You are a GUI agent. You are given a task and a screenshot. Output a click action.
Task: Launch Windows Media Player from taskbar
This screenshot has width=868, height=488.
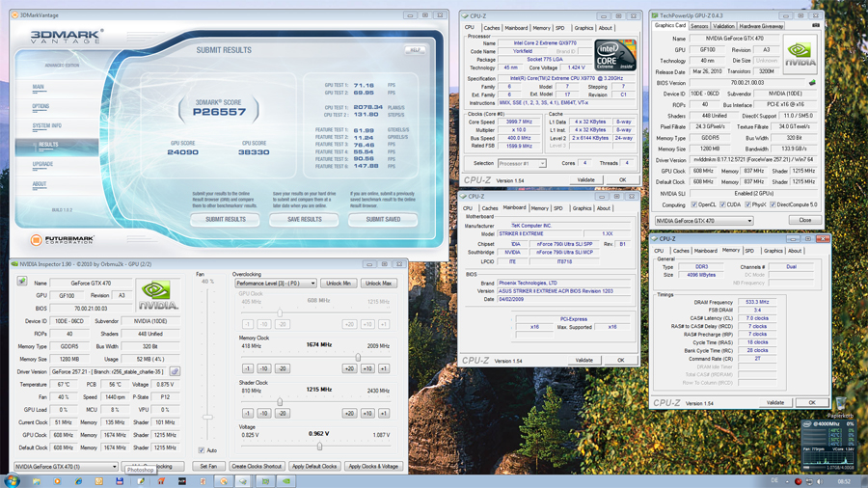tap(57, 481)
